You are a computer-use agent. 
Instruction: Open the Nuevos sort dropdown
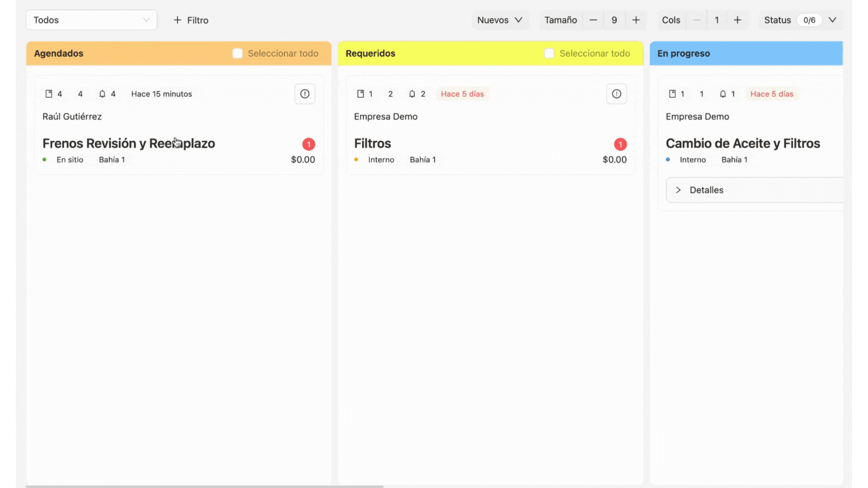tap(500, 20)
